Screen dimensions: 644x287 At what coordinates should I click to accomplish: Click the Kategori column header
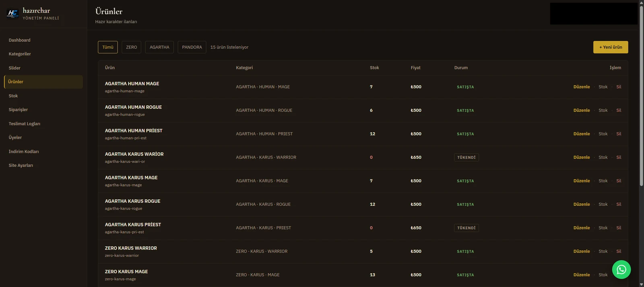244,68
